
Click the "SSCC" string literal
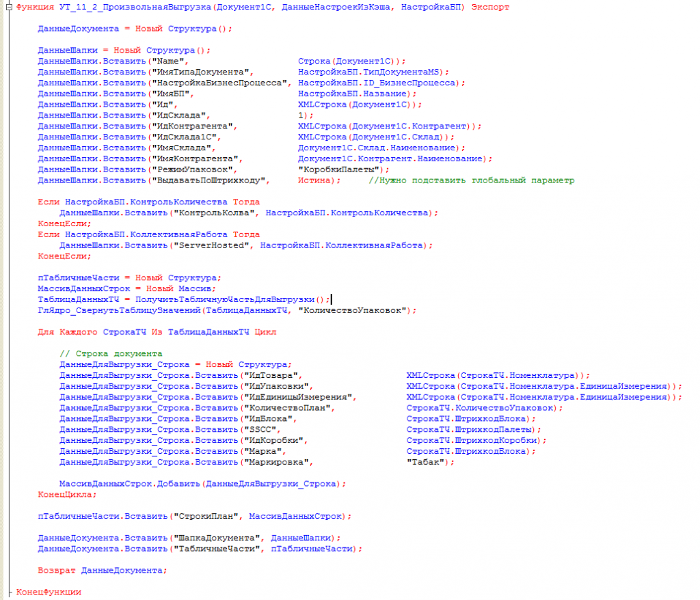(260, 430)
